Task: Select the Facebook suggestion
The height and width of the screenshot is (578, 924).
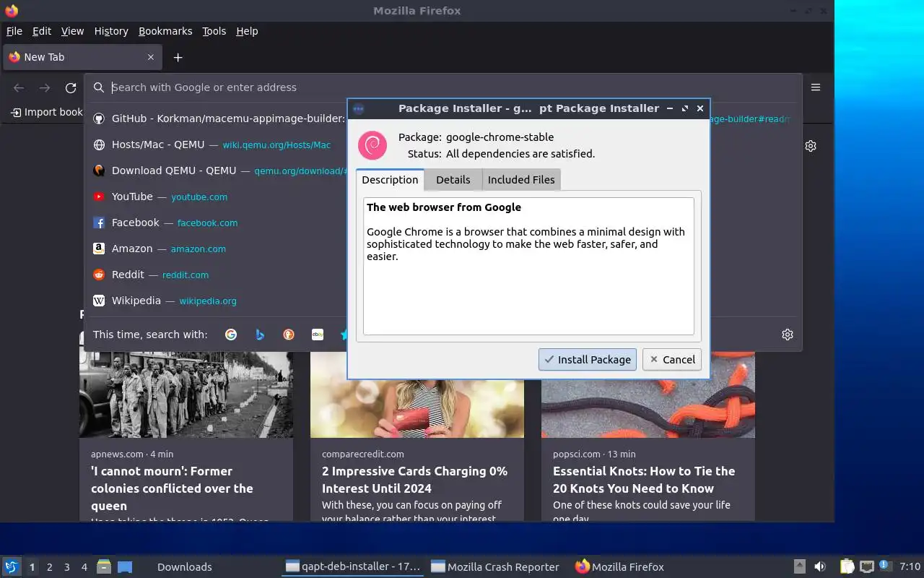Action: pos(218,223)
